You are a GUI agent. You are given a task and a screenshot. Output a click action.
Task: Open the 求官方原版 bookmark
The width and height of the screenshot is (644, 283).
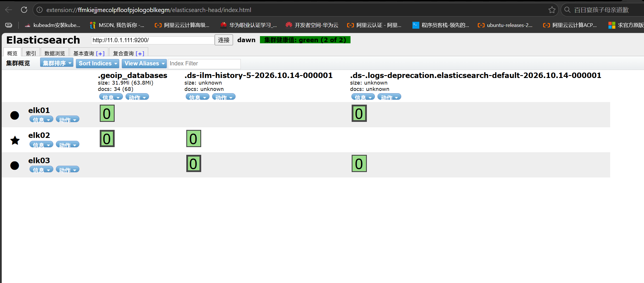click(626, 25)
